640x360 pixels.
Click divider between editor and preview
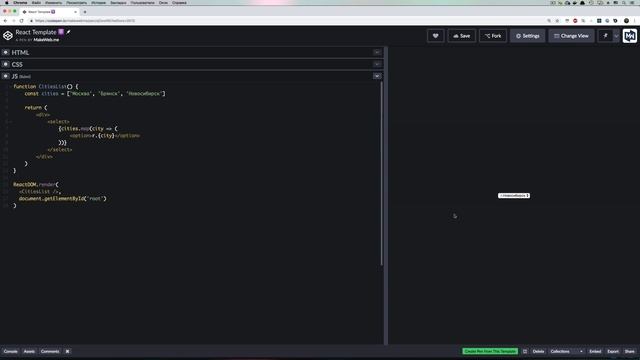[x=386, y=196]
